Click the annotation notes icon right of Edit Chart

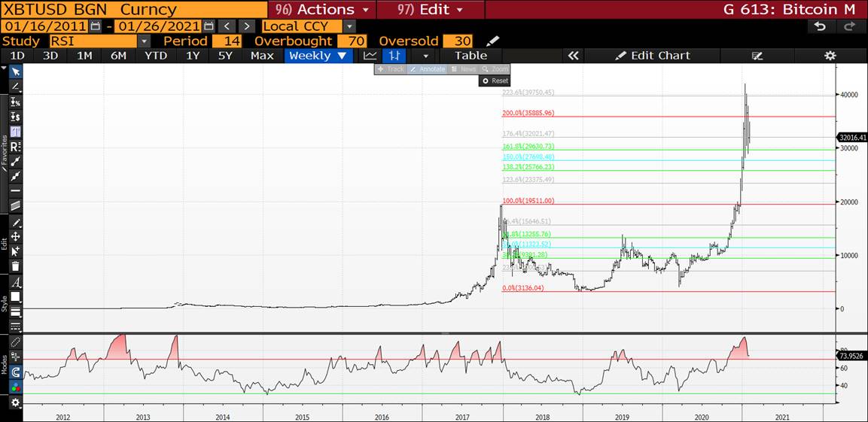(757, 56)
